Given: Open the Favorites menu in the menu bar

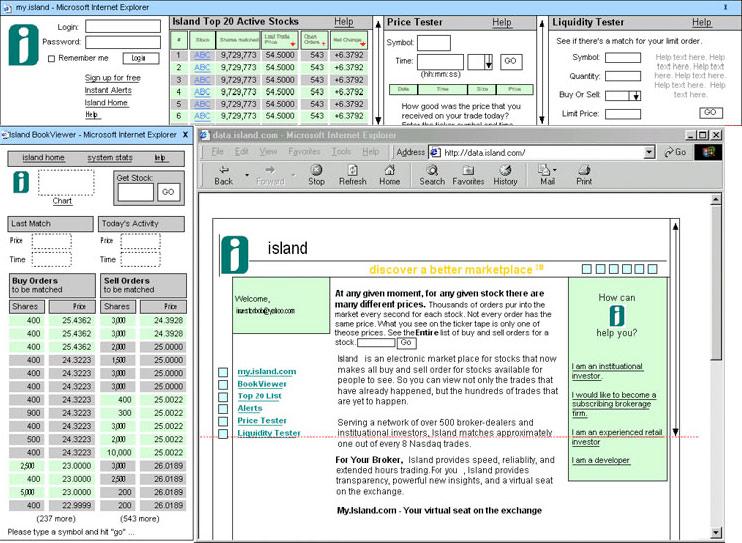Looking at the screenshot, I should (x=304, y=151).
